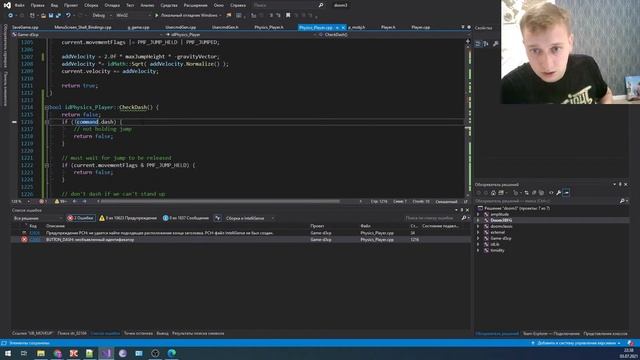
Task: Sort by the Файл column header
Action: point(365,226)
